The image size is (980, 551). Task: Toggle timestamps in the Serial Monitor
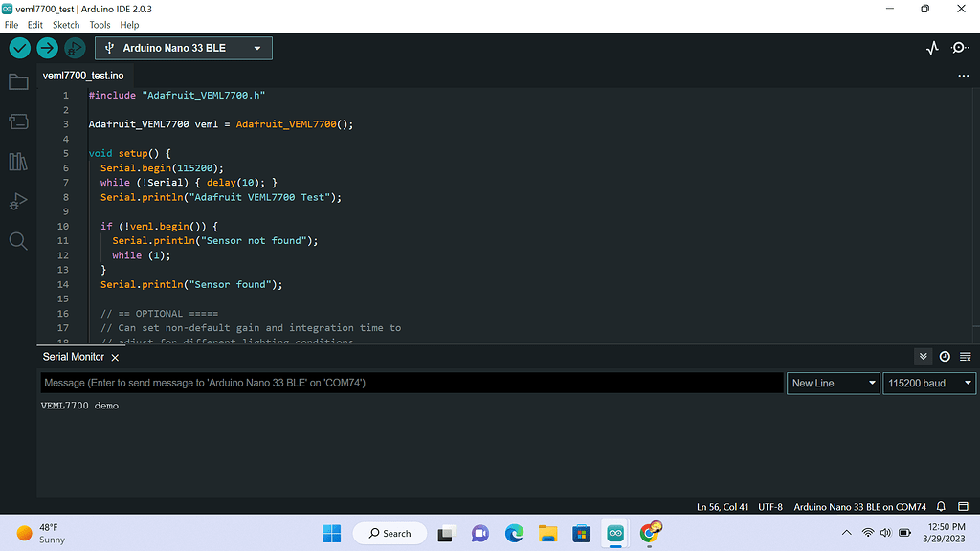pos(945,356)
